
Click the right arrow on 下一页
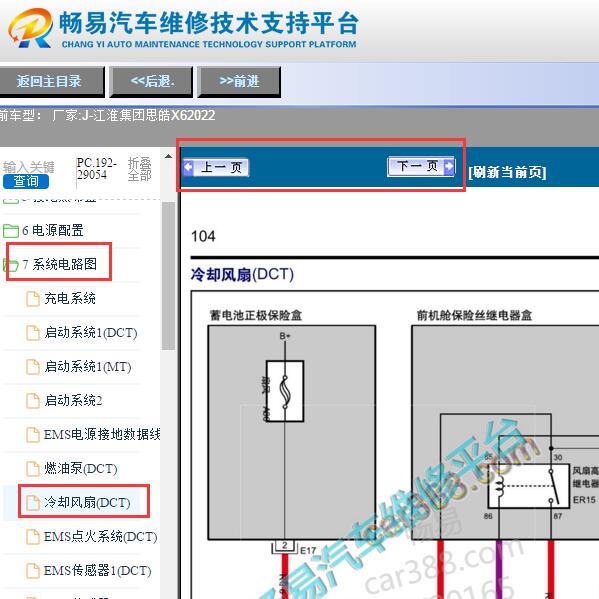(x=449, y=166)
